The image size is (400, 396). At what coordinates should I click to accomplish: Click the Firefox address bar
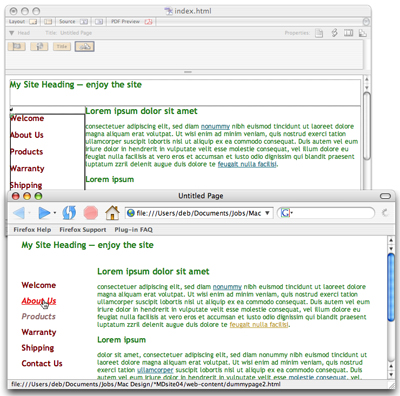tap(199, 213)
